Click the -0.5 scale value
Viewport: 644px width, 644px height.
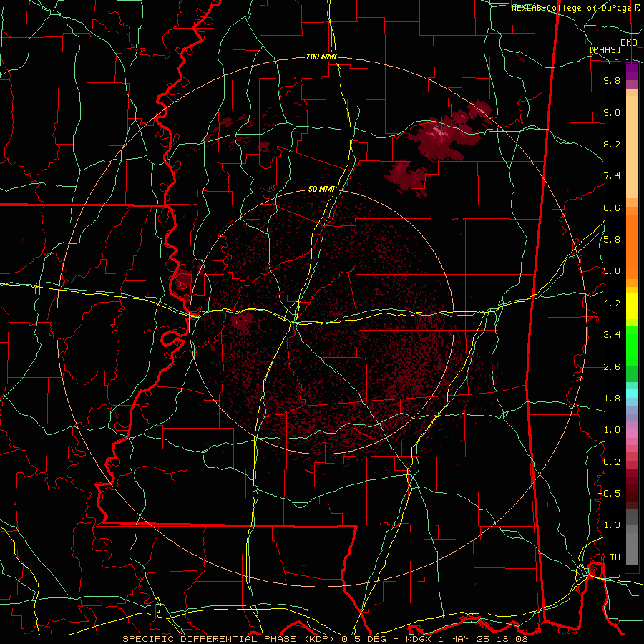(610, 494)
